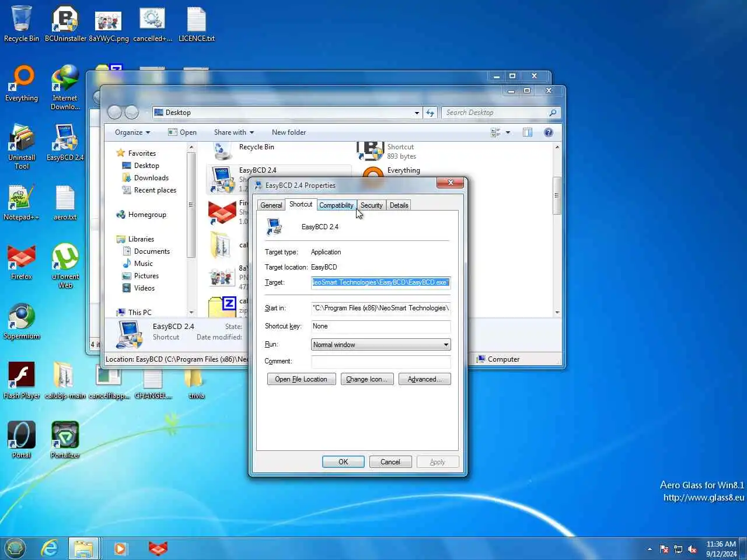Click in the Target path field
This screenshot has height=560, width=747.
381,282
